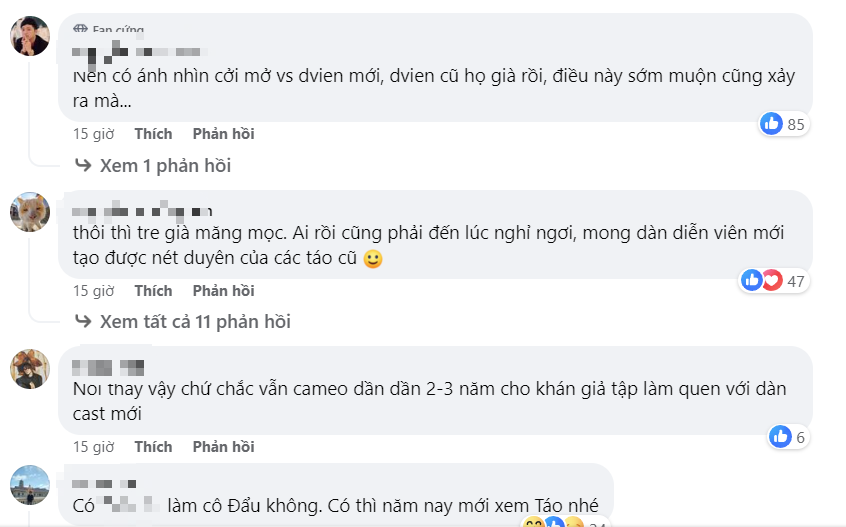The width and height of the screenshot is (846, 527).
Task: Expand Xem tất cả 11 phản hồi
Action: (195, 322)
